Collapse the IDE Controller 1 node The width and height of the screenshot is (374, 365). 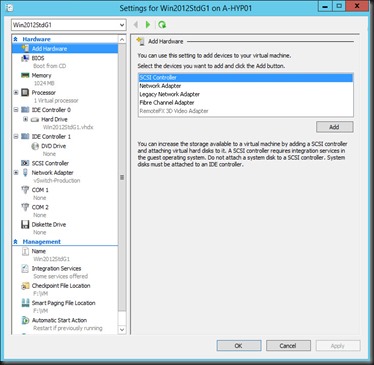16,136
